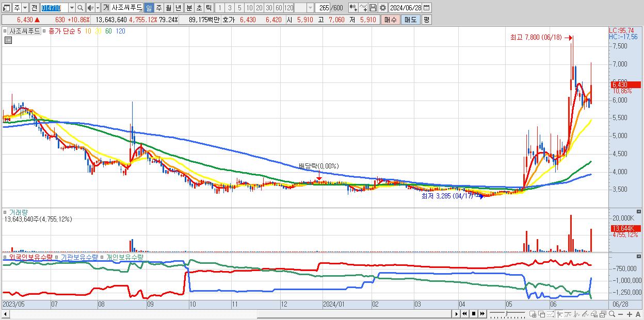This screenshot has height=320, width=644.
Task: Choose interval 20 button
Action: tap(259, 8)
